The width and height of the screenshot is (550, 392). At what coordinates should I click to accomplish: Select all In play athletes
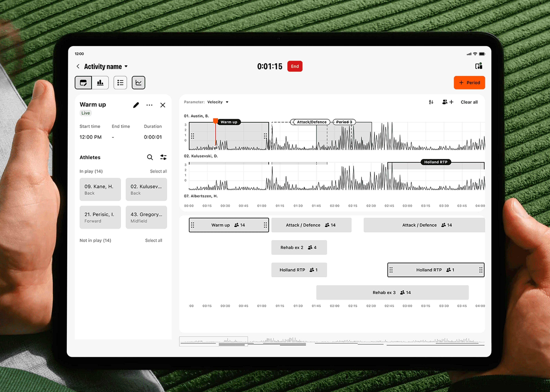tap(158, 171)
